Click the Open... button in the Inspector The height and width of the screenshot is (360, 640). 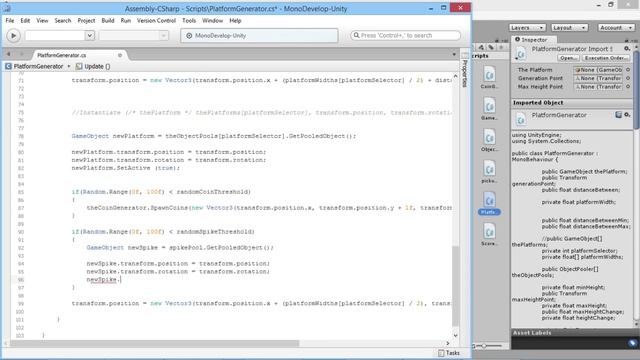pyautogui.click(x=568, y=58)
